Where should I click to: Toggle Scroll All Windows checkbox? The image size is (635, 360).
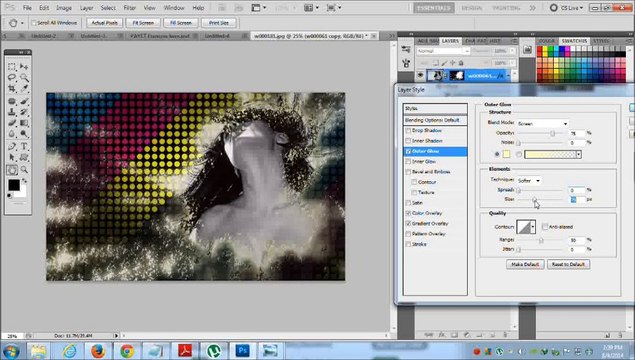point(34,23)
